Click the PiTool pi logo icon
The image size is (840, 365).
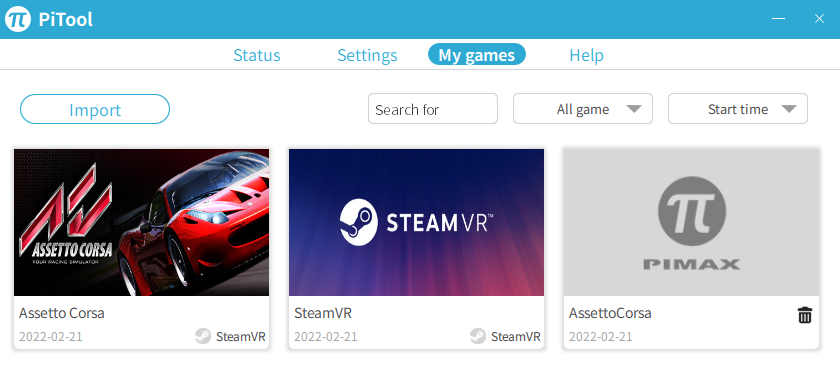pyautogui.click(x=18, y=19)
